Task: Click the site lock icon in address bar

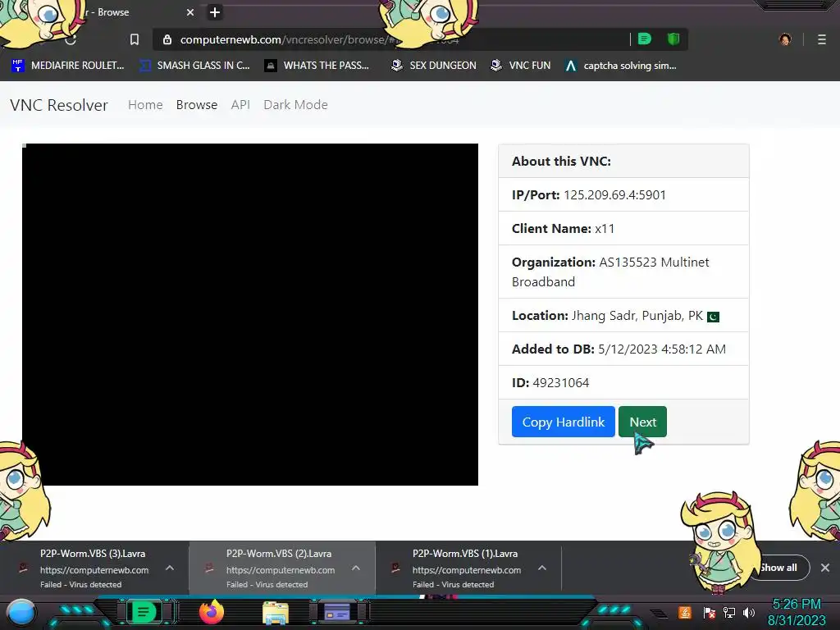Action: (x=167, y=39)
